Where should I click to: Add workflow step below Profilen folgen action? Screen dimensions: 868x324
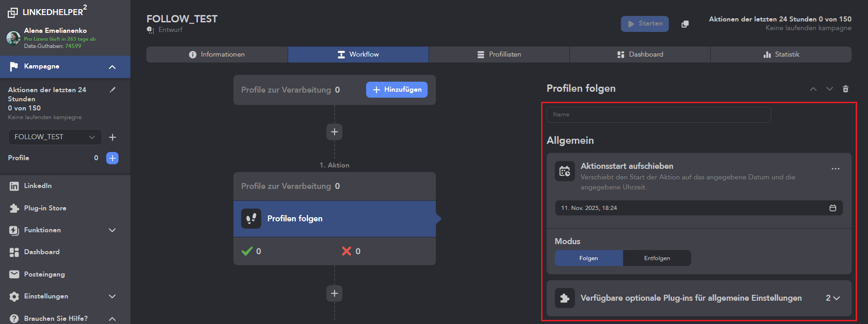click(334, 293)
